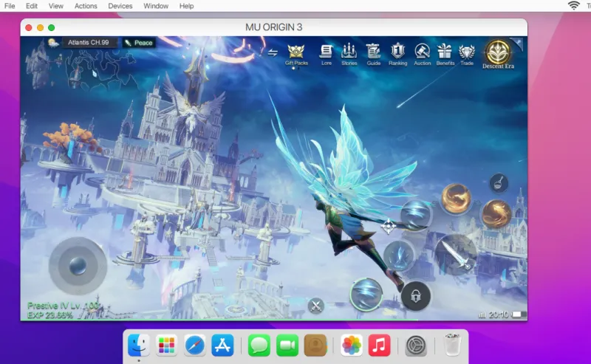The width and height of the screenshot is (591, 364).
Task: Open the Trash in the dock
Action: (452, 345)
